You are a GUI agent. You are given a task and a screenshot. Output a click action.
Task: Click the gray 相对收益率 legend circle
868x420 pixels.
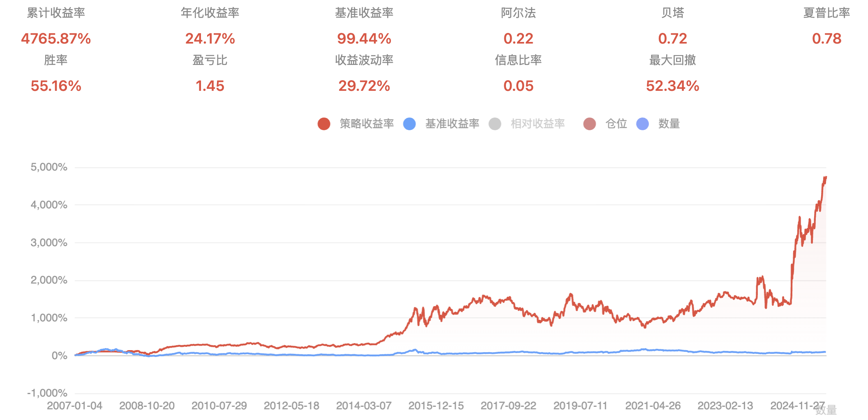[x=495, y=124]
